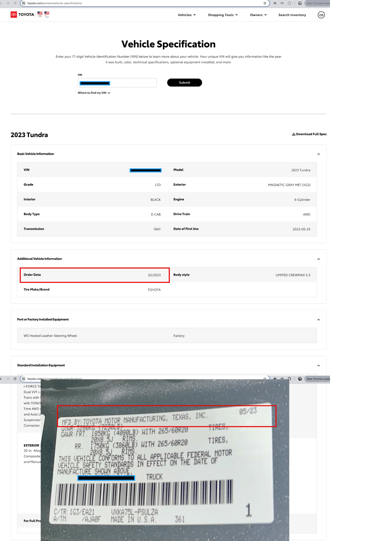Open the CD account profile icon
This screenshot has height=541, width=392.
(x=321, y=15)
